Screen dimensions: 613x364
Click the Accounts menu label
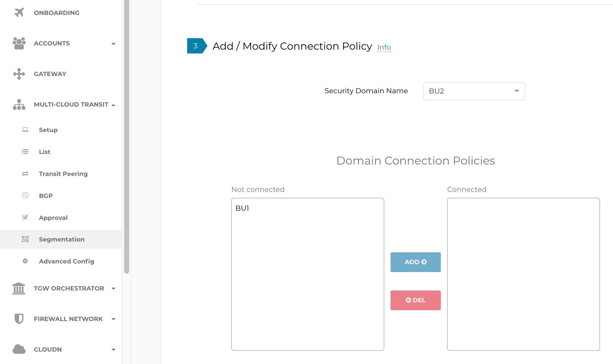52,43
